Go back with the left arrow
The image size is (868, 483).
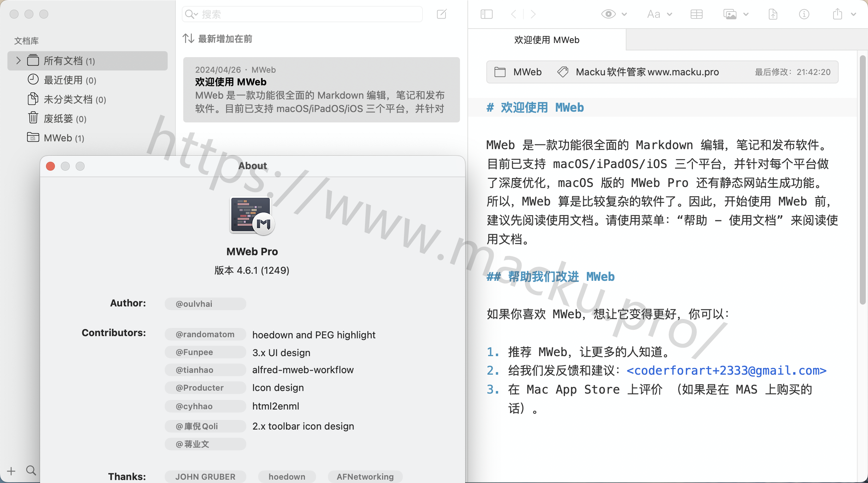[x=514, y=14]
